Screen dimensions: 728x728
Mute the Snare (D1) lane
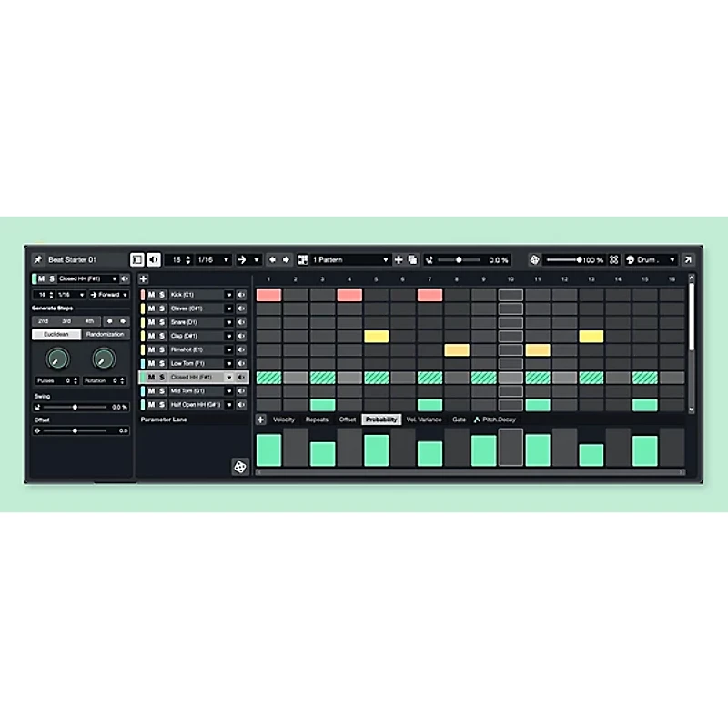coord(154,322)
